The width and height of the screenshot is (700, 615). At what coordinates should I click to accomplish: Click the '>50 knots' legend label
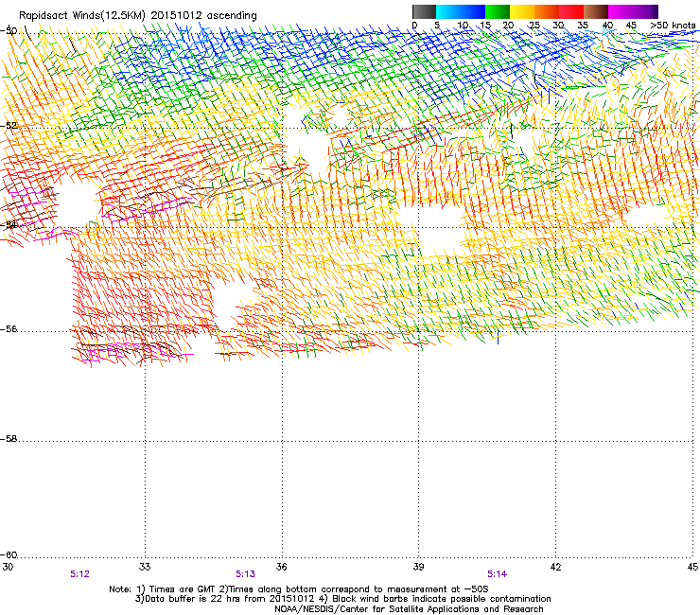click(673, 26)
